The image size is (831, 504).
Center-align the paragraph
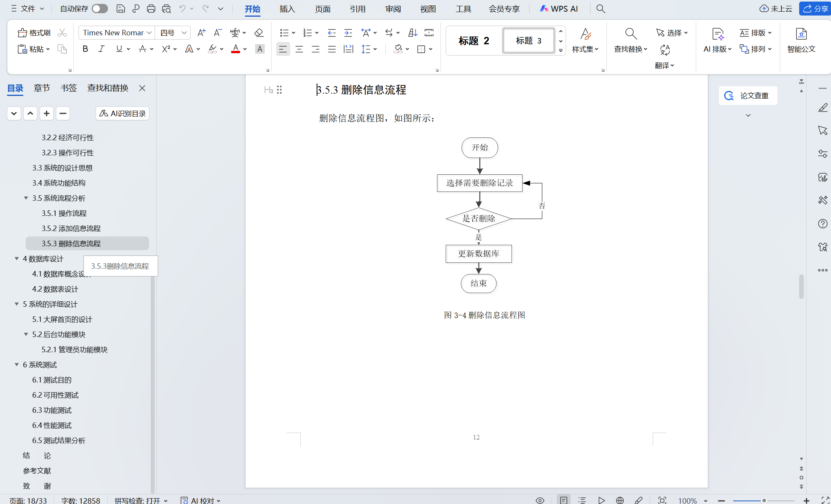click(299, 49)
